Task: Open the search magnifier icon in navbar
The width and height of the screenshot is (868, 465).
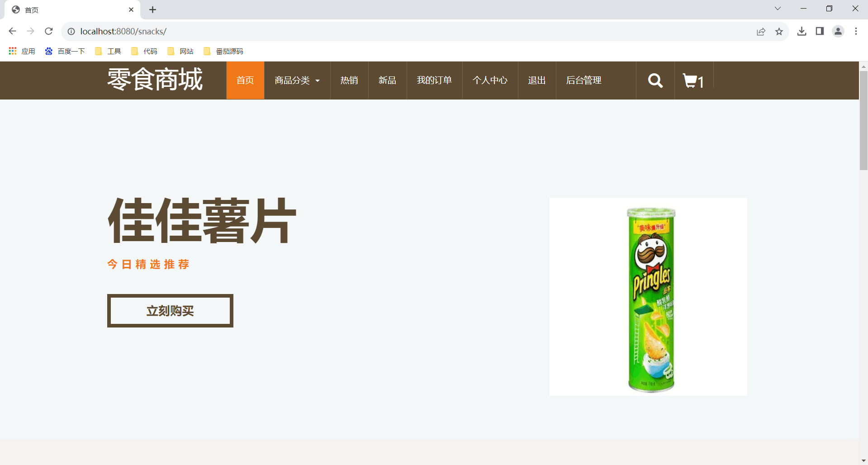Action: [655, 81]
